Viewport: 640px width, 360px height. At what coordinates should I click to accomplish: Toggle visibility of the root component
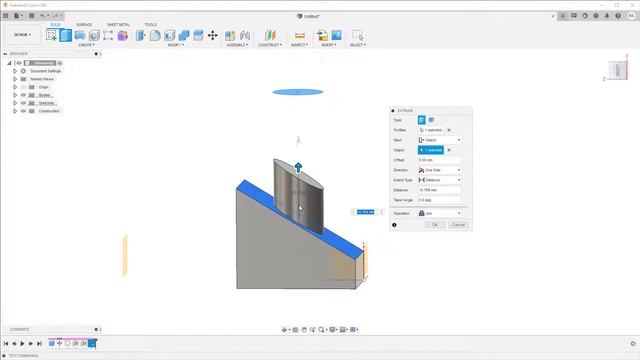pos(19,63)
